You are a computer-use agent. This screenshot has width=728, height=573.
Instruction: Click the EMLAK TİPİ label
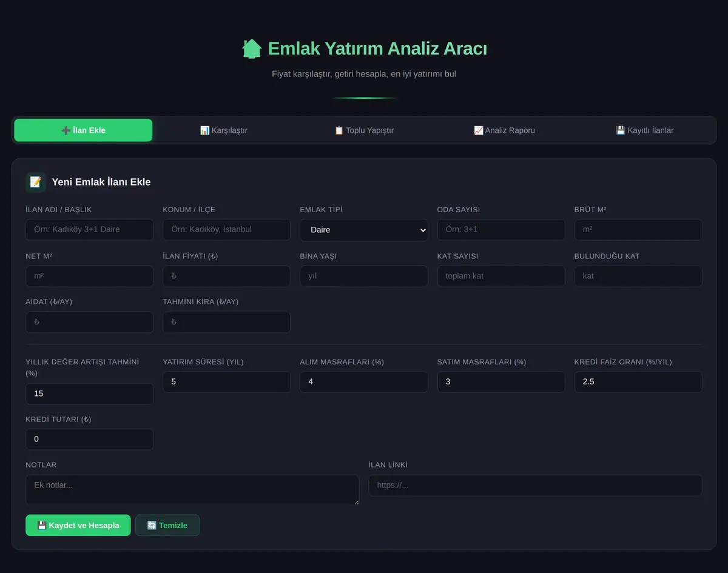point(321,210)
